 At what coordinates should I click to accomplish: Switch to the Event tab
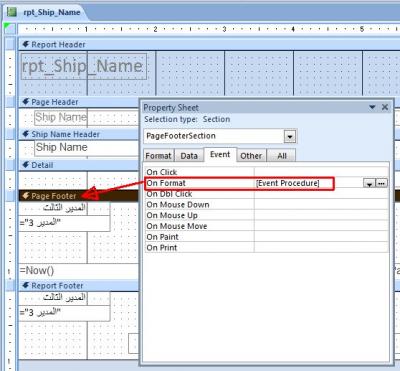coord(220,155)
